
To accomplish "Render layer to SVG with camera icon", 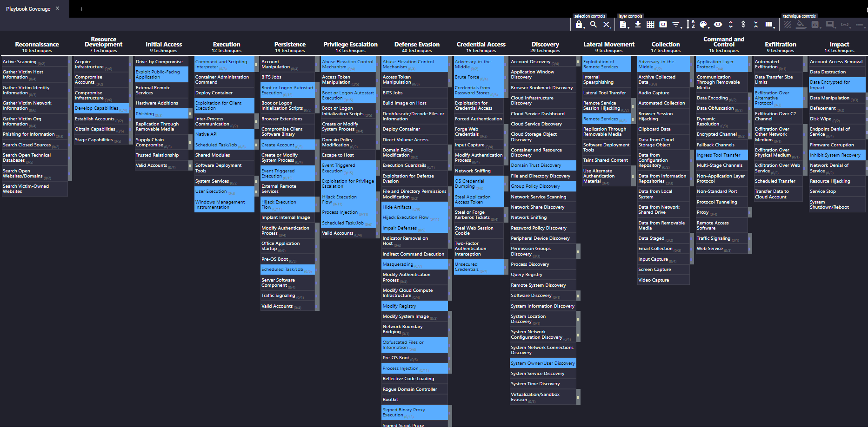I will pyautogui.click(x=663, y=25).
